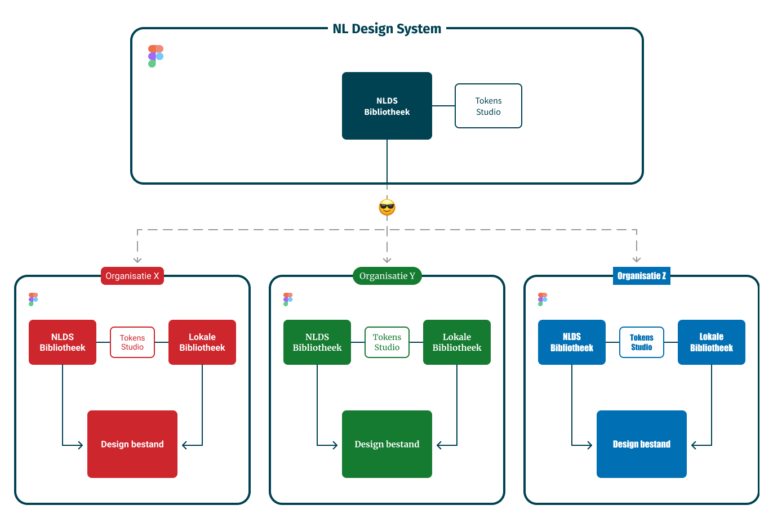Click the green Tokens Studio box
This screenshot has width=773, height=532.
tap(387, 342)
